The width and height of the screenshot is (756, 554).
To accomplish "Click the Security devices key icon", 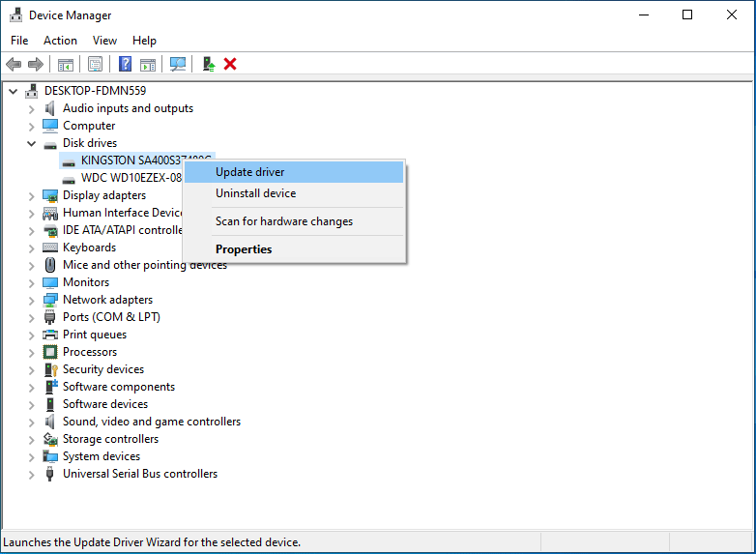I will coord(50,369).
